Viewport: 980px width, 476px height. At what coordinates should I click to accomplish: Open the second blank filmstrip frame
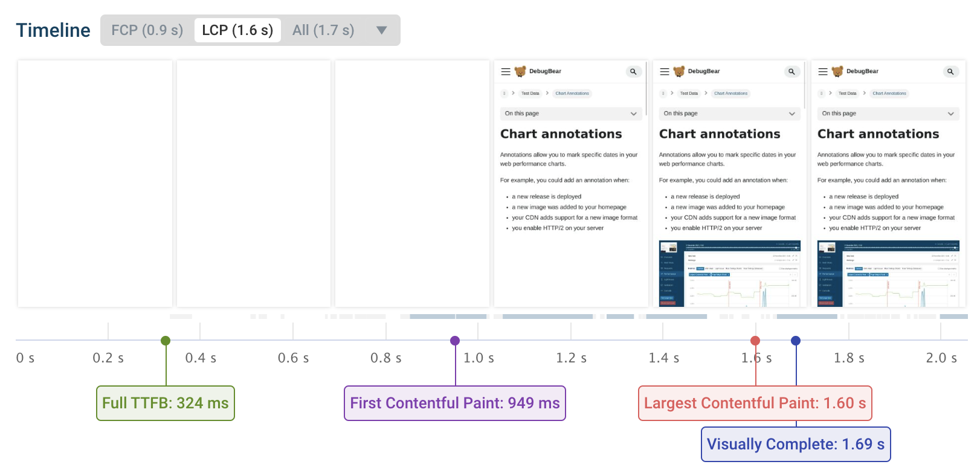click(254, 183)
